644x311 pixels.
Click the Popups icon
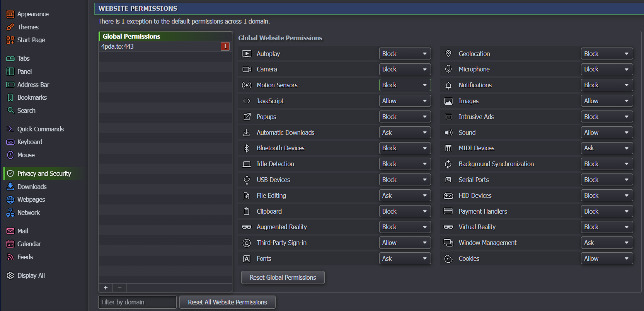[247, 117]
